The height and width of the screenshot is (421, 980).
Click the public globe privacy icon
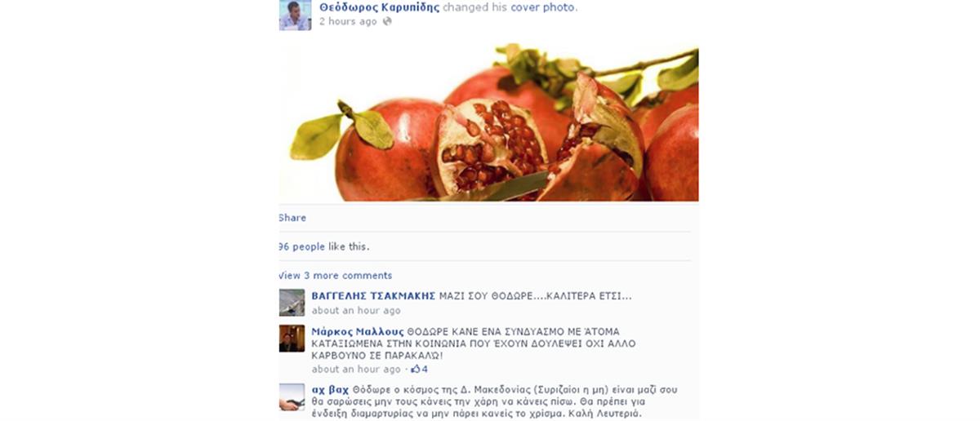pos(387,21)
